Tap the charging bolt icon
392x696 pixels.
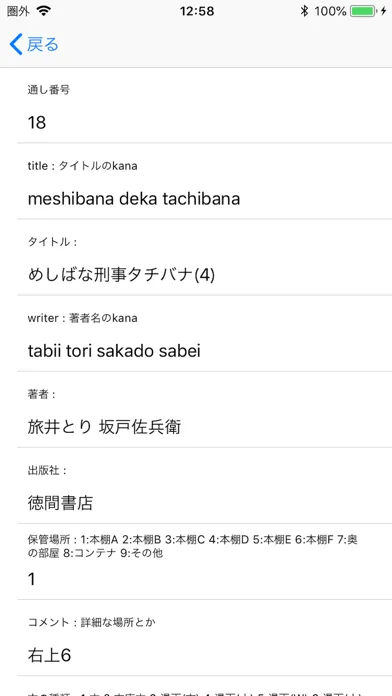384,11
